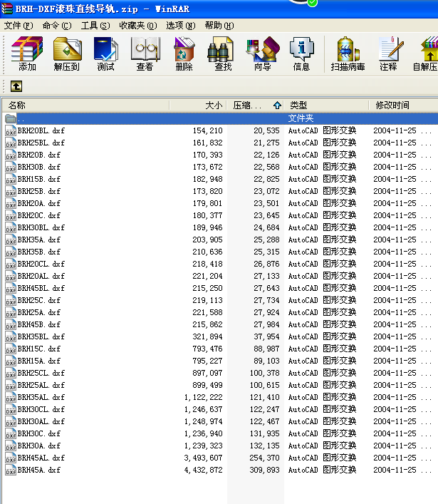Sort by 类型 column header
Screen dimensions: 438x504
click(x=326, y=105)
